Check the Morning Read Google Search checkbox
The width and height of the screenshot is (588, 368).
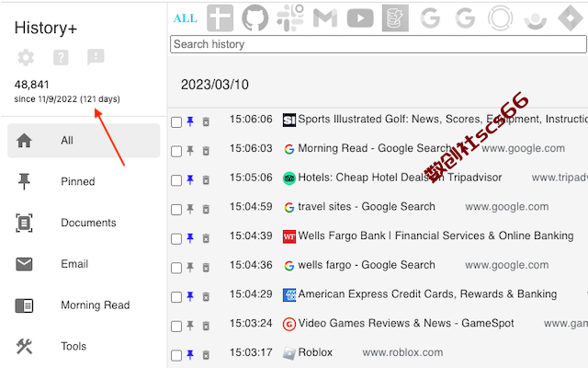(176, 151)
